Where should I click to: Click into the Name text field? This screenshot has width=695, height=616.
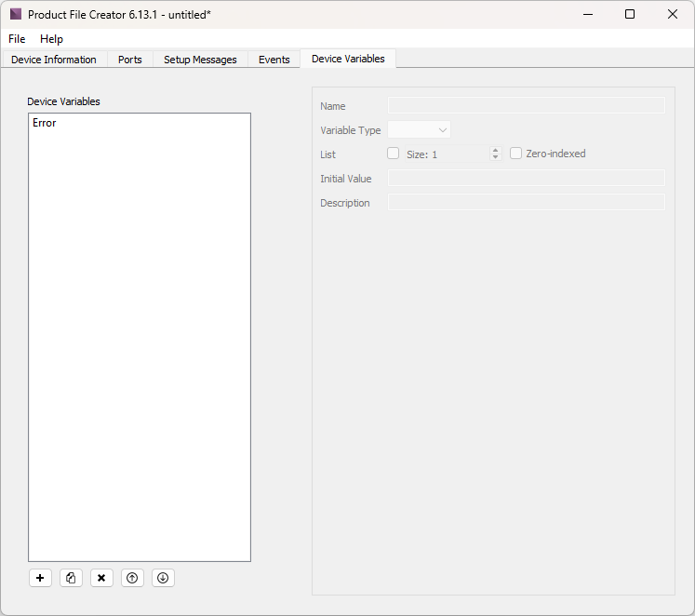pyautogui.click(x=526, y=106)
